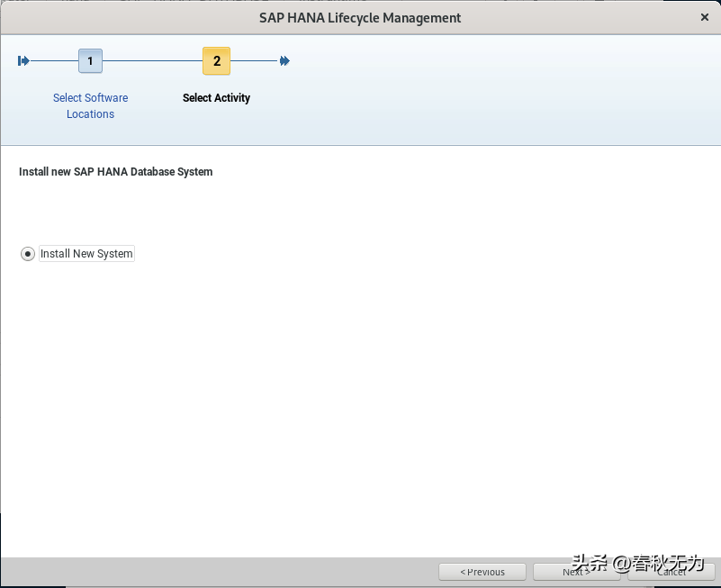
Task: Click the Install new SAP HANA Database System heading
Action: pos(115,171)
